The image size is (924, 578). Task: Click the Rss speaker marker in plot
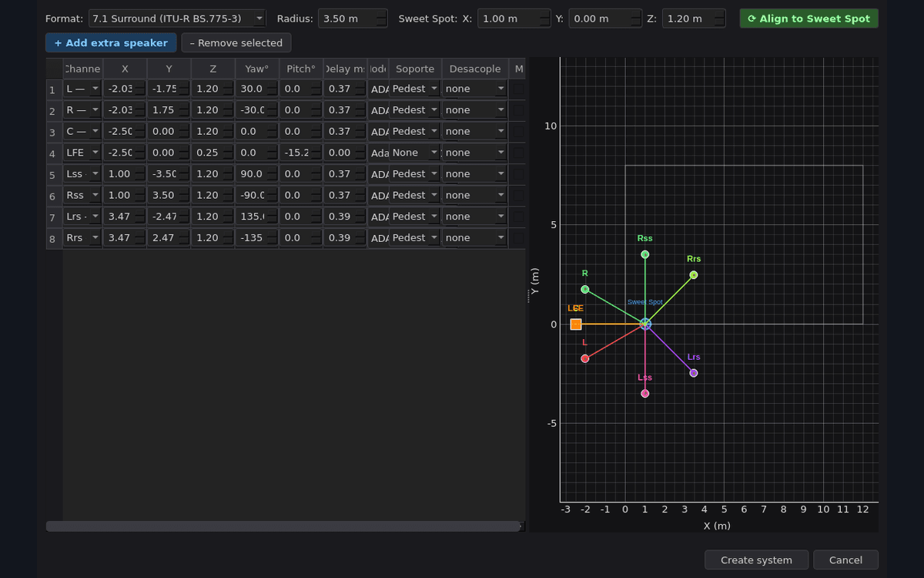[645, 254]
